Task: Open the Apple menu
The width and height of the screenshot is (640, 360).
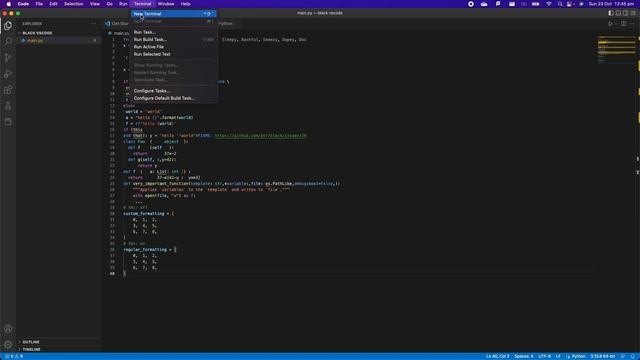Action: pyautogui.click(x=9, y=4)
